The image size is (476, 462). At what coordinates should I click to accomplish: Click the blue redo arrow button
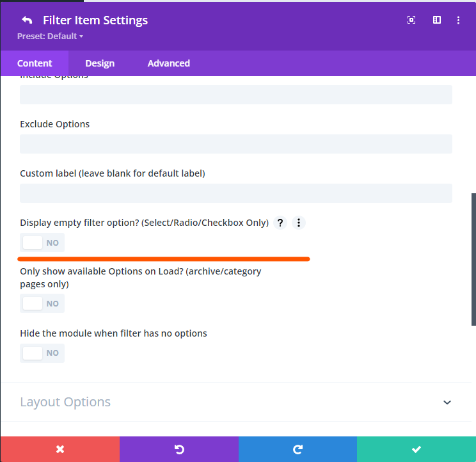pos(297,449)
